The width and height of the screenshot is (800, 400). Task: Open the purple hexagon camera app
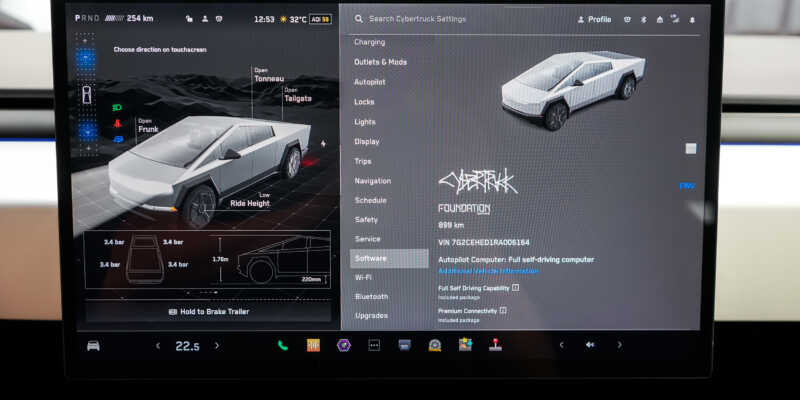coord(343,345)
